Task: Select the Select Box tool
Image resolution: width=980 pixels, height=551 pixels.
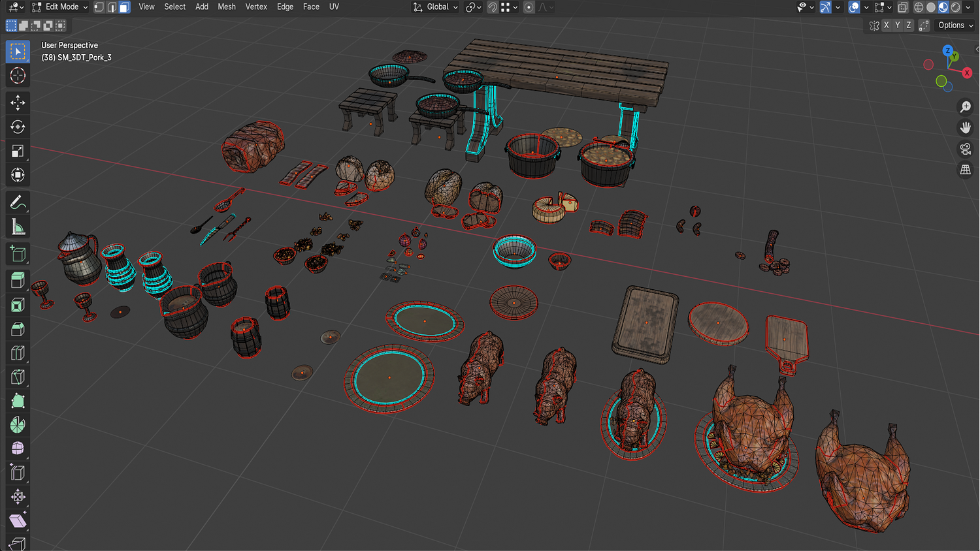Action: pos(18,52)
